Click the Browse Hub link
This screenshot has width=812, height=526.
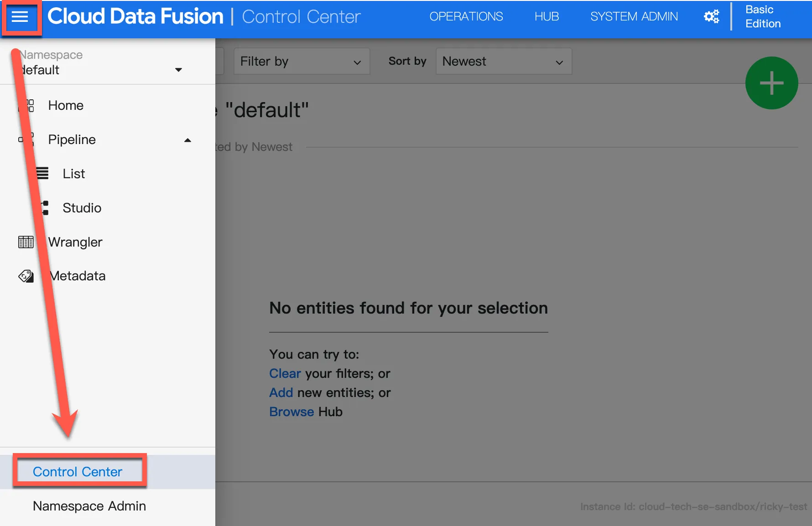[291, 412]
